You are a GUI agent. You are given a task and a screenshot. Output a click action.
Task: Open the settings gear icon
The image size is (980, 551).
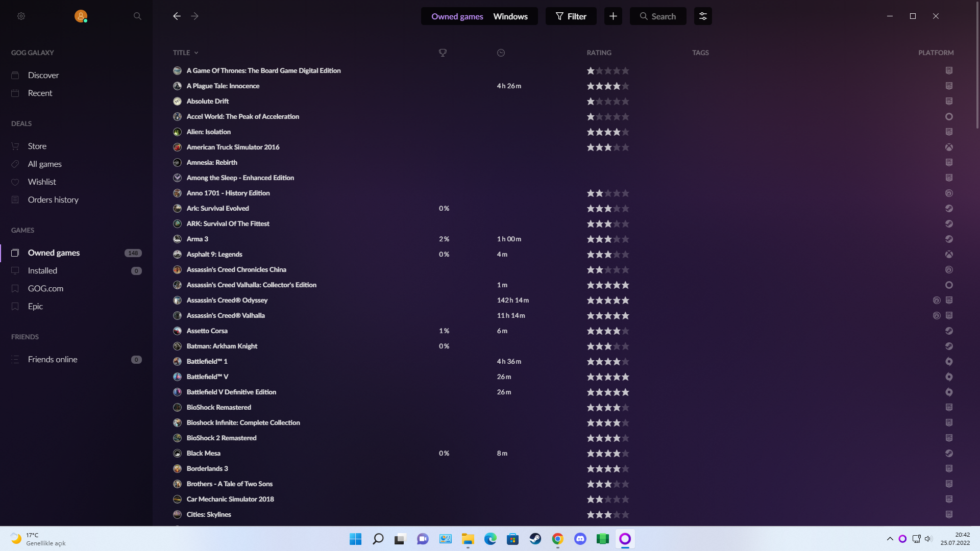(x=21, y=16)
